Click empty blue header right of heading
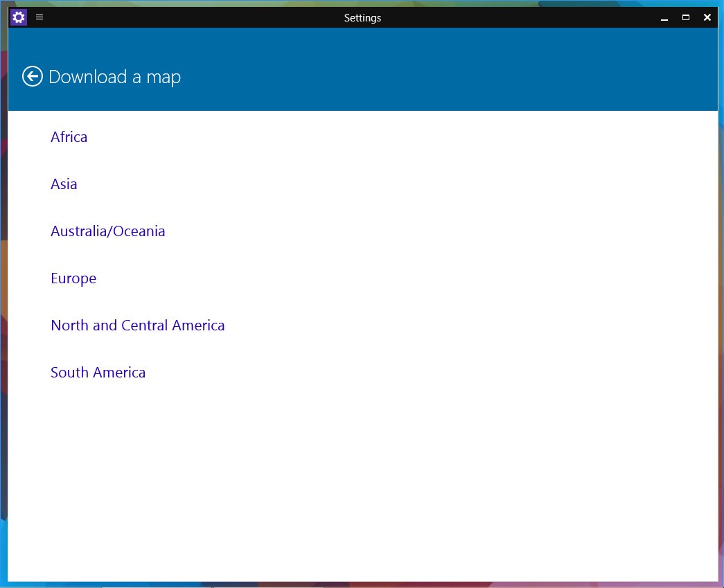 [x=450, y=76]
